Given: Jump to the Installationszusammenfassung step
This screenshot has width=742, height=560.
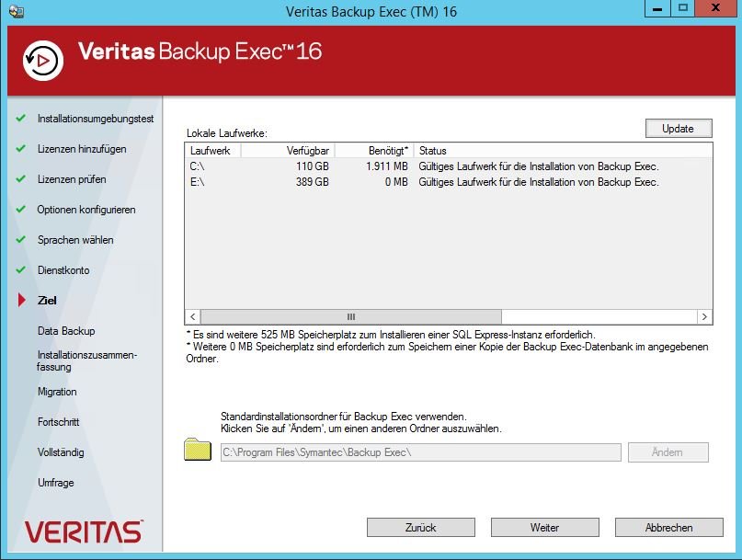Looking at the screenshot, I should pos(87,360).
